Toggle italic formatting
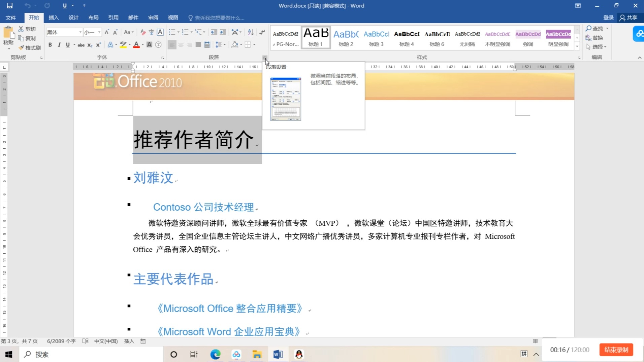The height and width of the screenshot is (362, 644). (59, 44)
